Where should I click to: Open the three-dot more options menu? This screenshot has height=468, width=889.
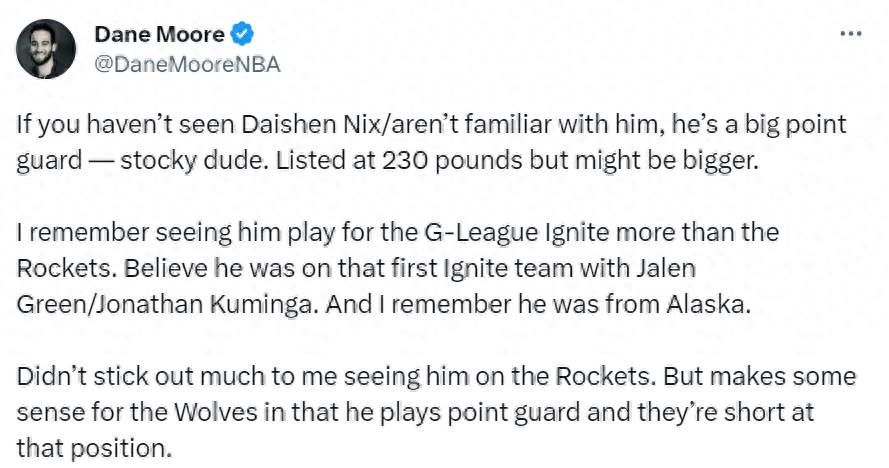[x=850, y=34]
